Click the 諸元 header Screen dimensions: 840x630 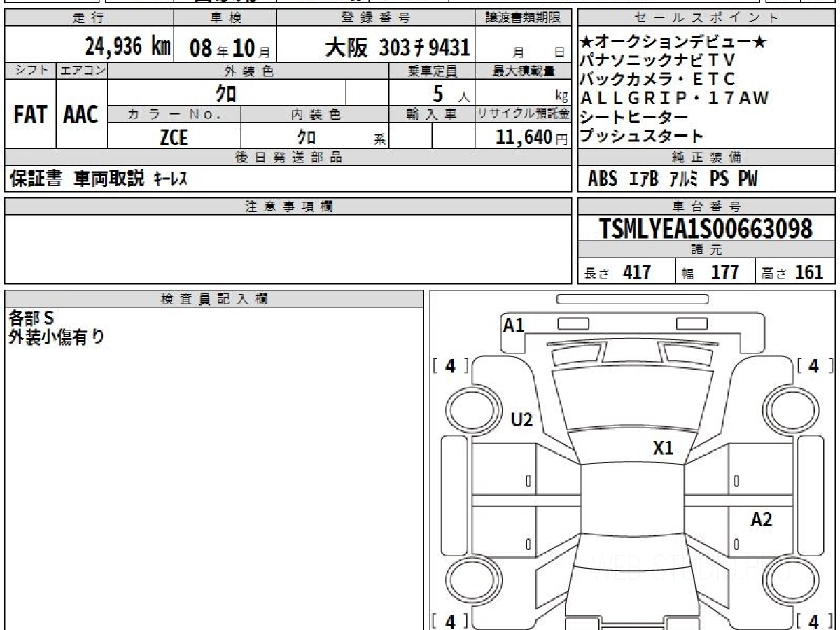706,250
